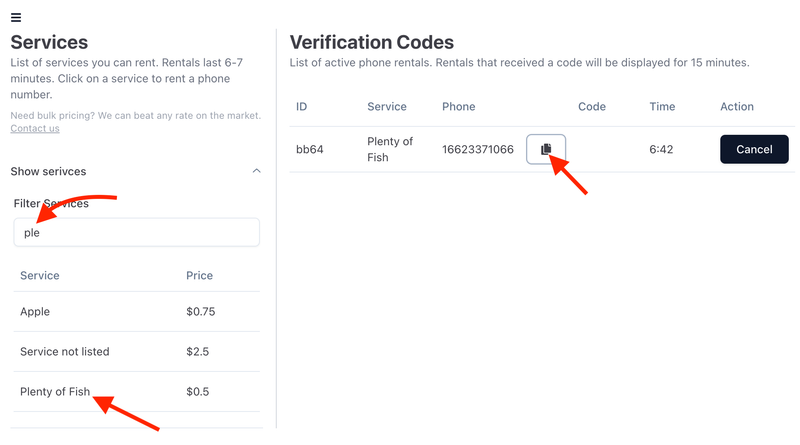Open the hamburger menu icon
This screenshot has width=800, height=445.
click(x=16, y=17)
